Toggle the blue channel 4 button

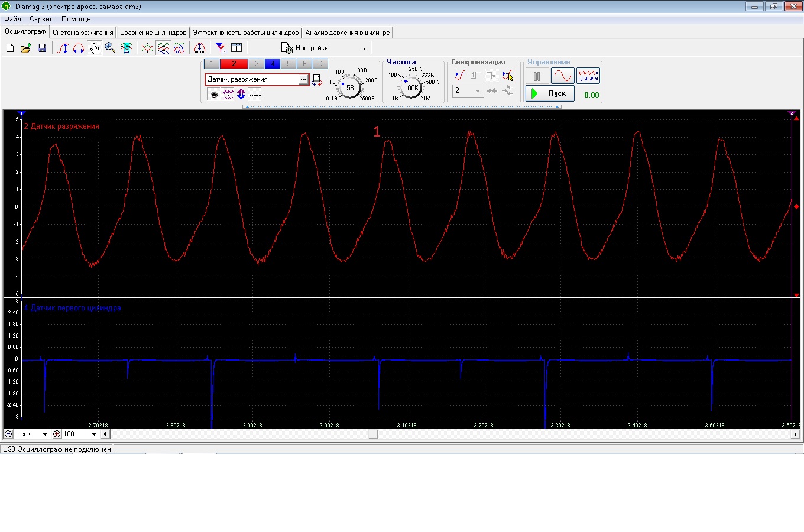(273, 64)
